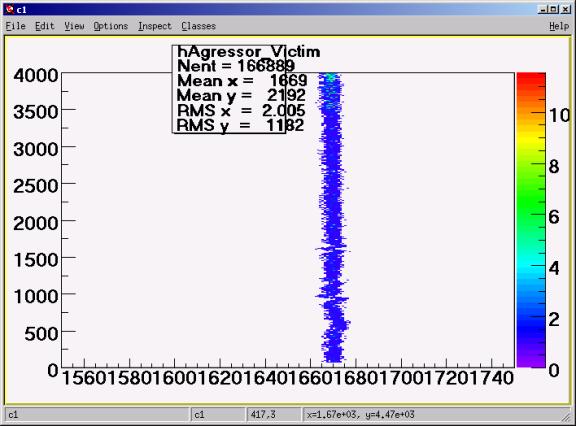Click the status bar coordinate readout
The height and width of the screenshot is (426, 576).
[360, 415]
